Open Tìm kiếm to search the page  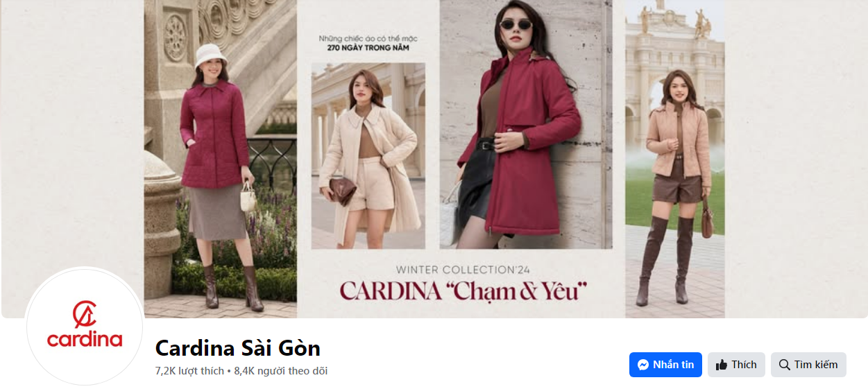click(x=808, y=365)
